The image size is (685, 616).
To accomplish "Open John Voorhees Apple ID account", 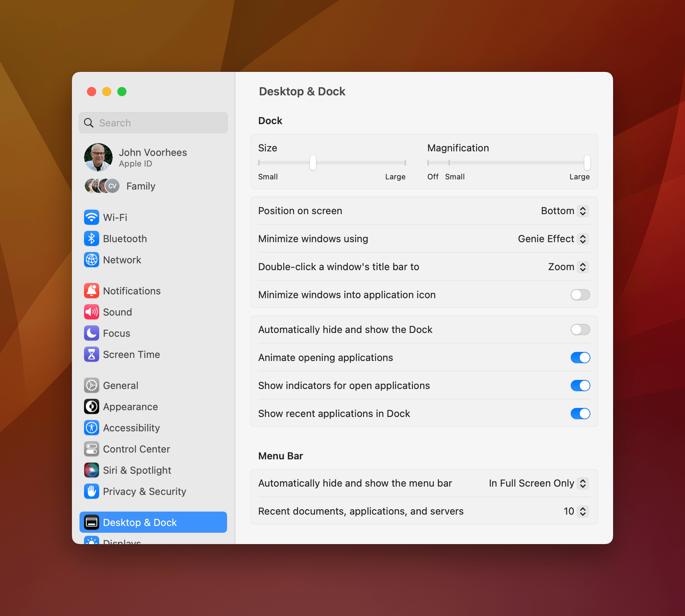I will click(153, 157).
